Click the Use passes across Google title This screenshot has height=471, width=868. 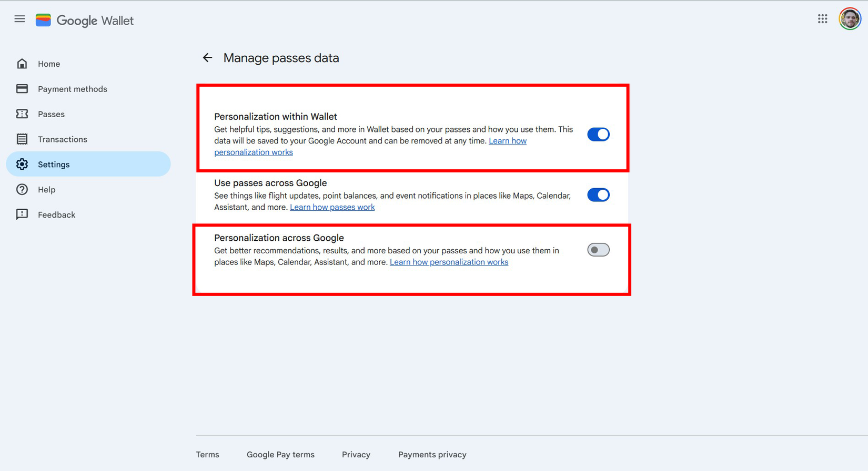coord(270,183)
